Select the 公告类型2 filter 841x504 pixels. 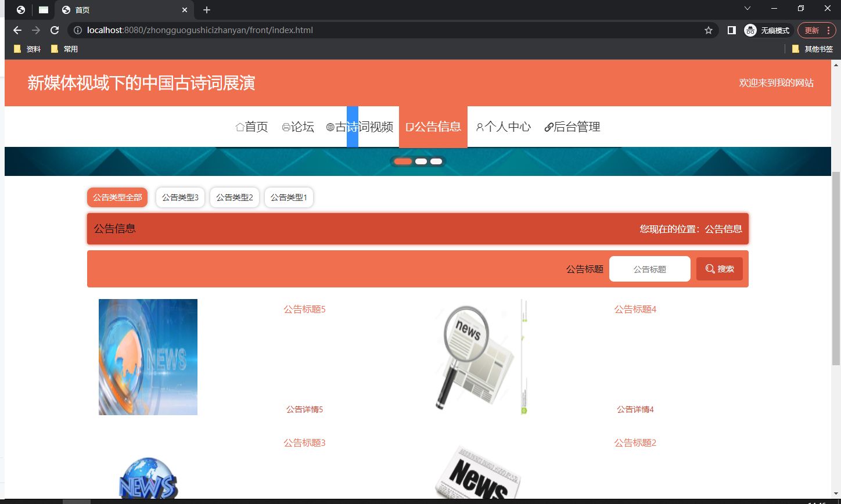(x=234, y=197)
